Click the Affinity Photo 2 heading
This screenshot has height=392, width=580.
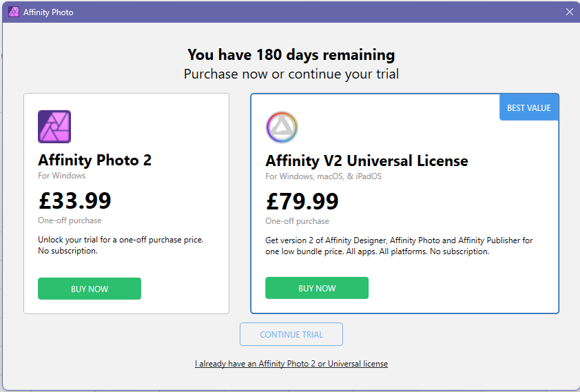coord(94,160)
